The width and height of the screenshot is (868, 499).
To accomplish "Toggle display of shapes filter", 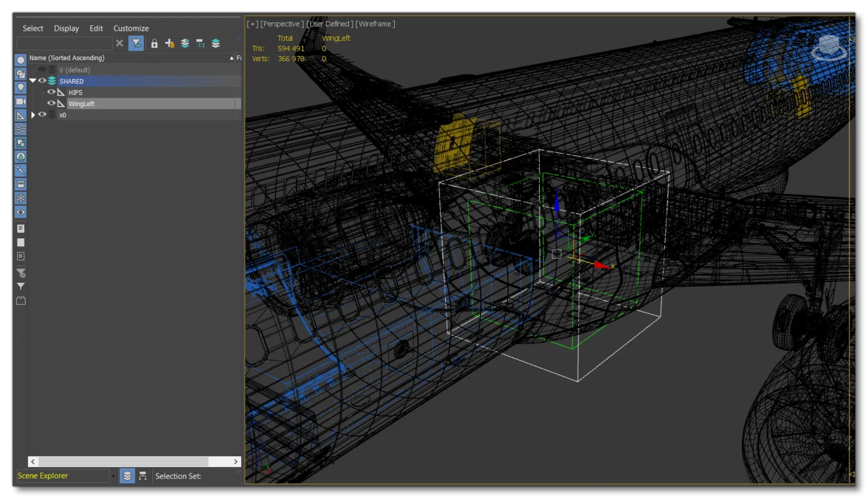I will pyautogui.click(x=20, y=73).
